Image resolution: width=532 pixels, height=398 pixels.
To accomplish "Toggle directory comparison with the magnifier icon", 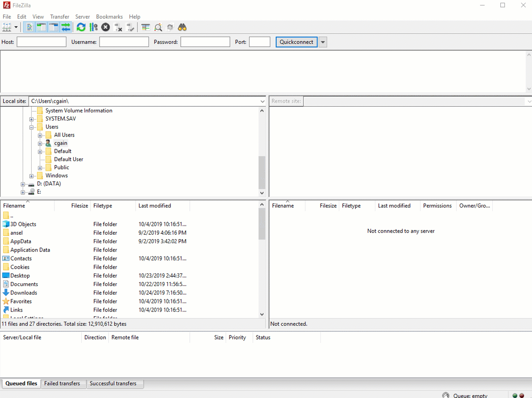I will (x=158, y=27).
